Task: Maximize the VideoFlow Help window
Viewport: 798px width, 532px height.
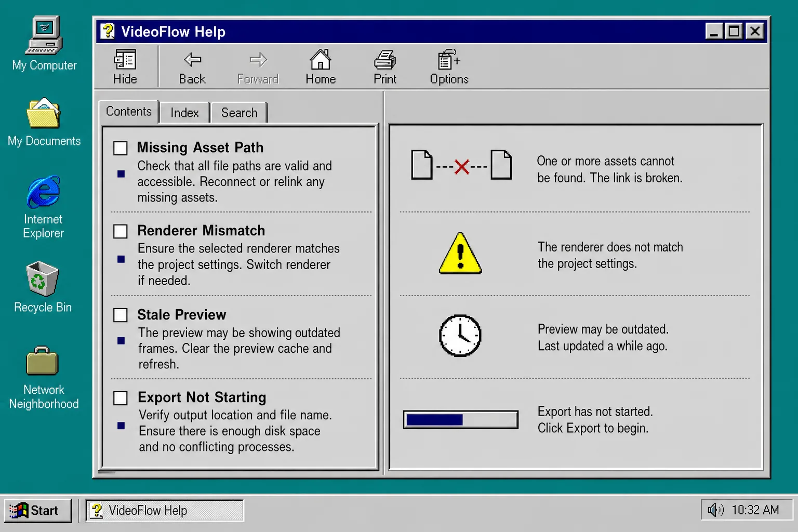Action: (x=734, y=32)
